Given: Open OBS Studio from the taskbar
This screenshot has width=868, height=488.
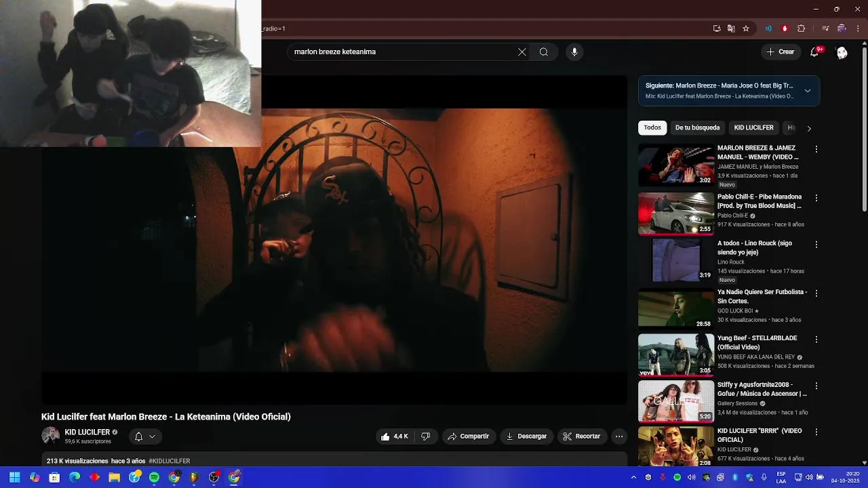Looking at the screenshot, I should point(214,477).
